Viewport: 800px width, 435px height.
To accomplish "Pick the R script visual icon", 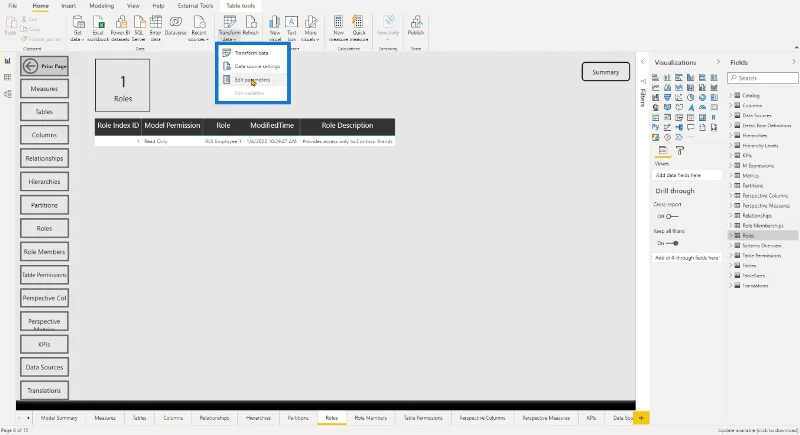I will pos(714,117).
